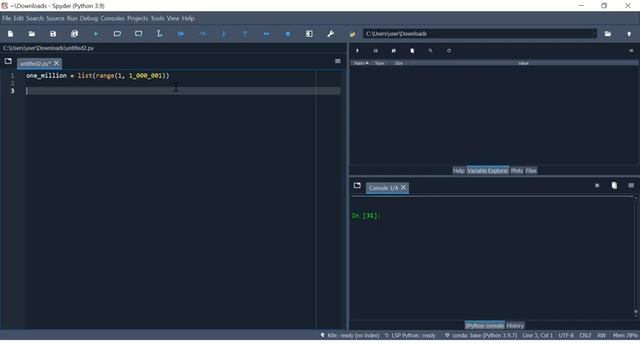Open the Search menu
This screenshot has width=640, height=360.
[x=35, y=18]
